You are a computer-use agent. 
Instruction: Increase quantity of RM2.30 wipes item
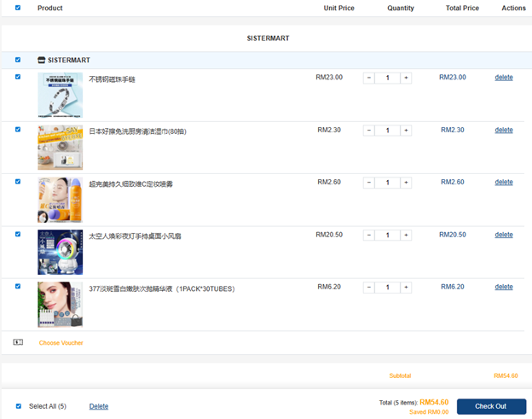click(406, 131)
